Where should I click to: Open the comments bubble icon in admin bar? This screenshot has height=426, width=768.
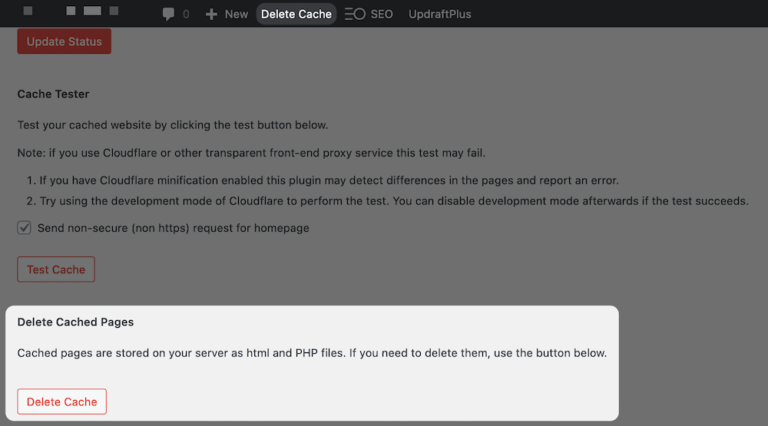point(169,14)
